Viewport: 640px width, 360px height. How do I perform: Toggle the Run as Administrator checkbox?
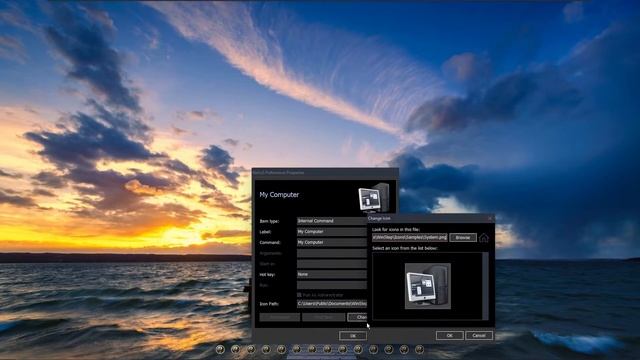(x=299, y=295)
